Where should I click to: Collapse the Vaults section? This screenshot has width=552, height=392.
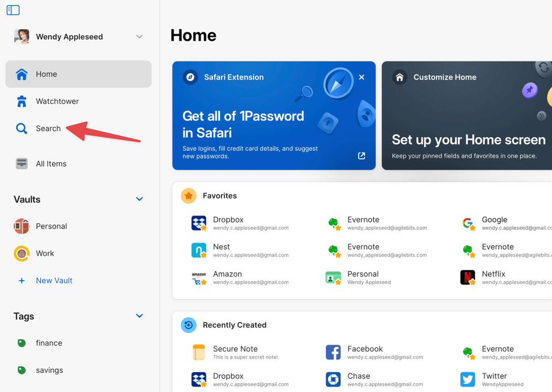pos(139,199)
